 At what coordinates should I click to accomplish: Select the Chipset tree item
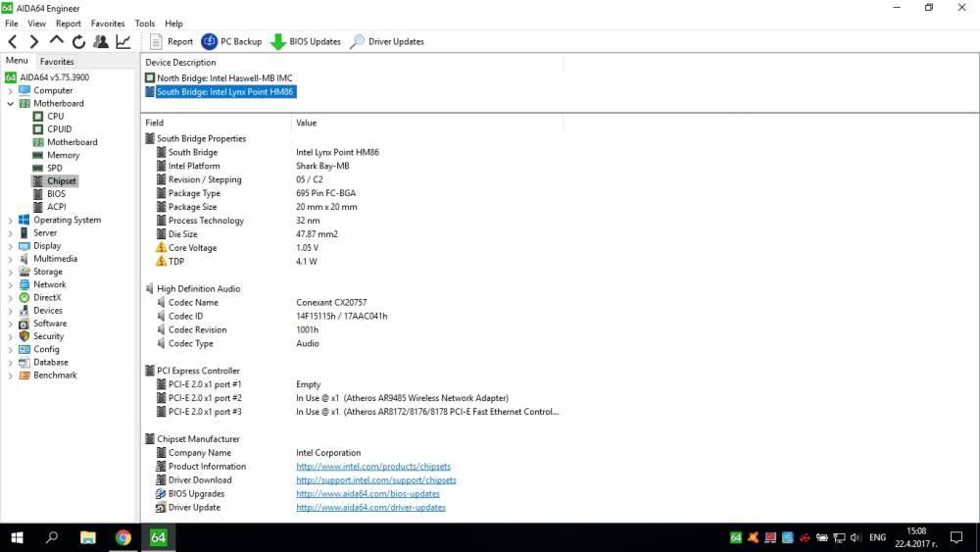(61, 181)
